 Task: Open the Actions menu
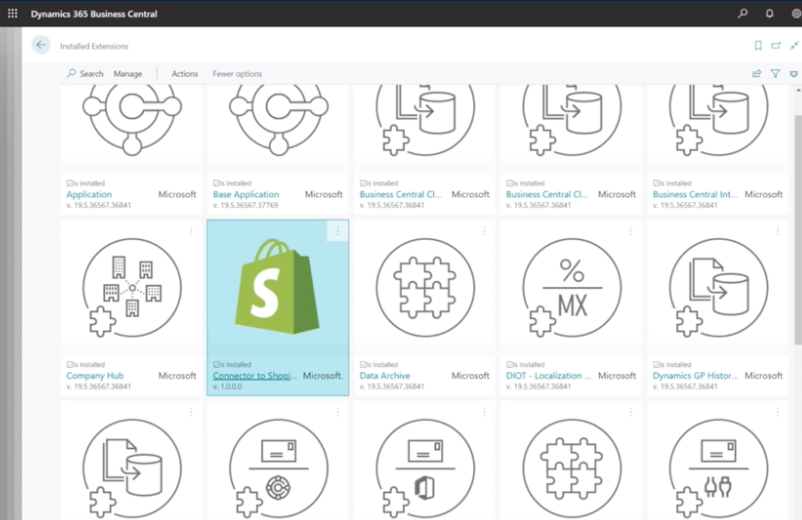tap(185, 74)
